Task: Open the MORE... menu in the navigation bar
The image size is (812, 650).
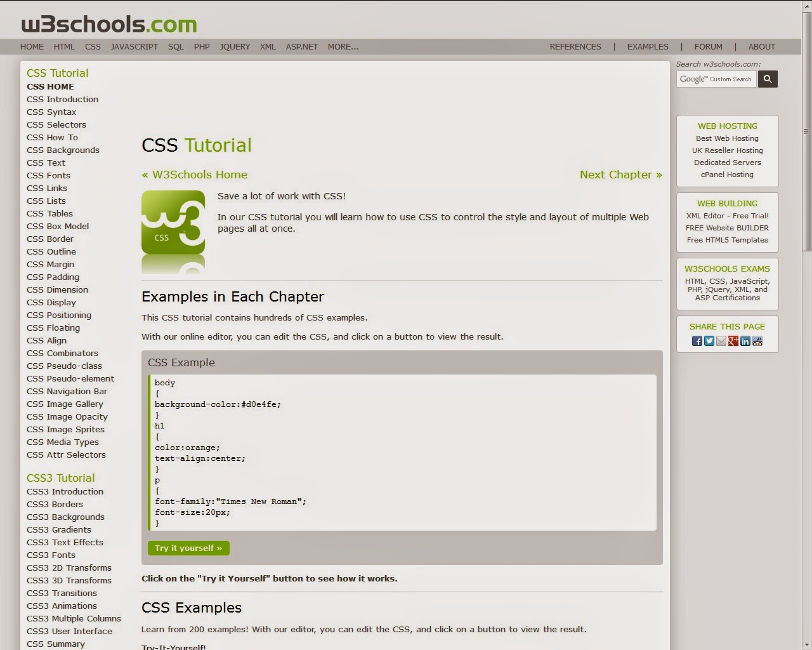Action: pyautogui.click(x=343, y=46)
